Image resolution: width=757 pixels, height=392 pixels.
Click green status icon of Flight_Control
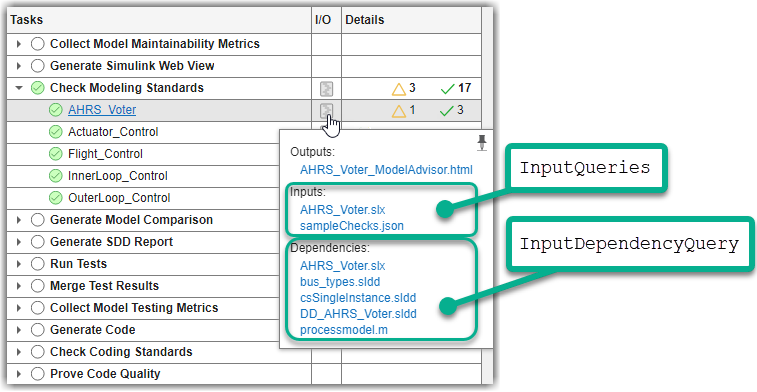coord(56,154)
